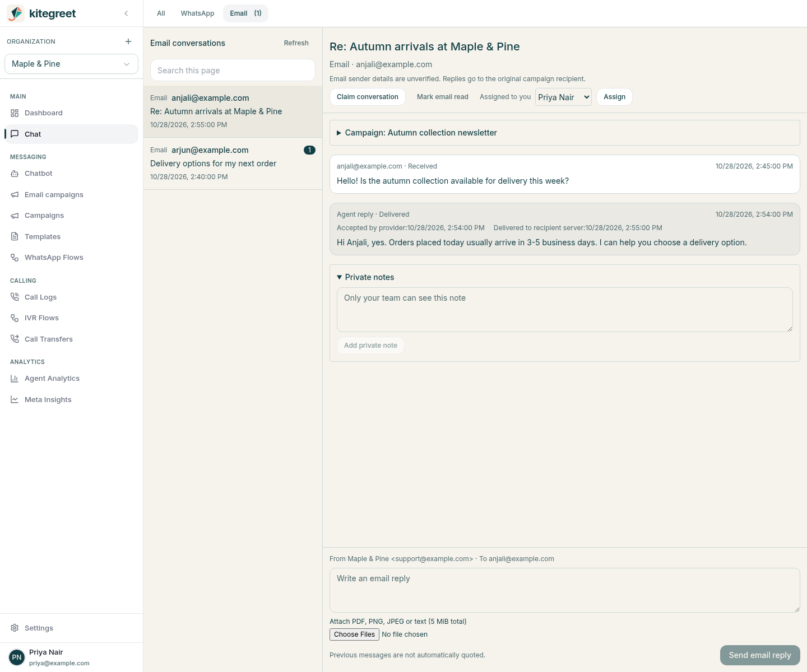Viewport: 807px width, 672px height.
Task: Click the PN user avatar
Action: 17,657
